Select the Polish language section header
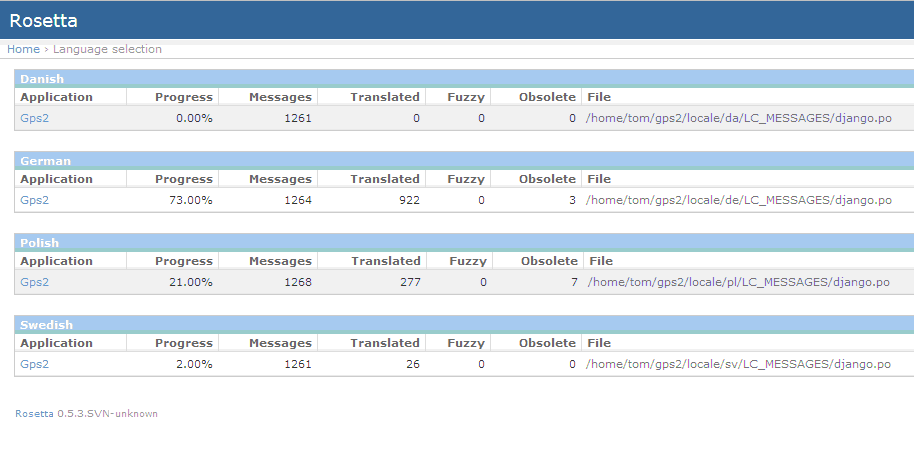Image resolution: width=914 pixels, height=464 pixels. click(x=39, y=243)
